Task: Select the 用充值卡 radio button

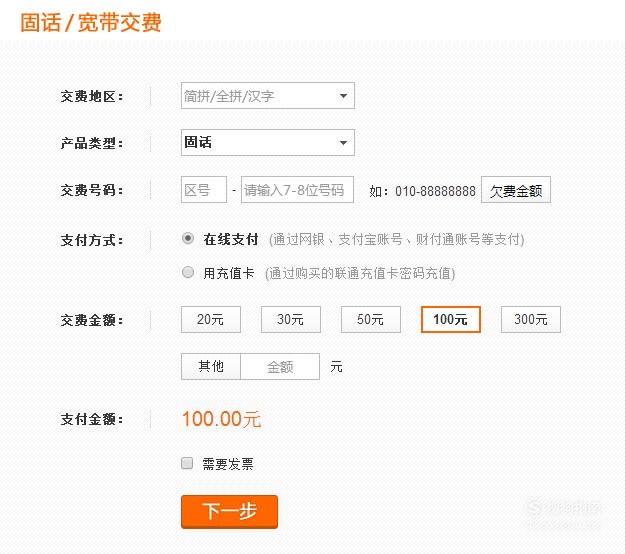Action: coord(188,272)
